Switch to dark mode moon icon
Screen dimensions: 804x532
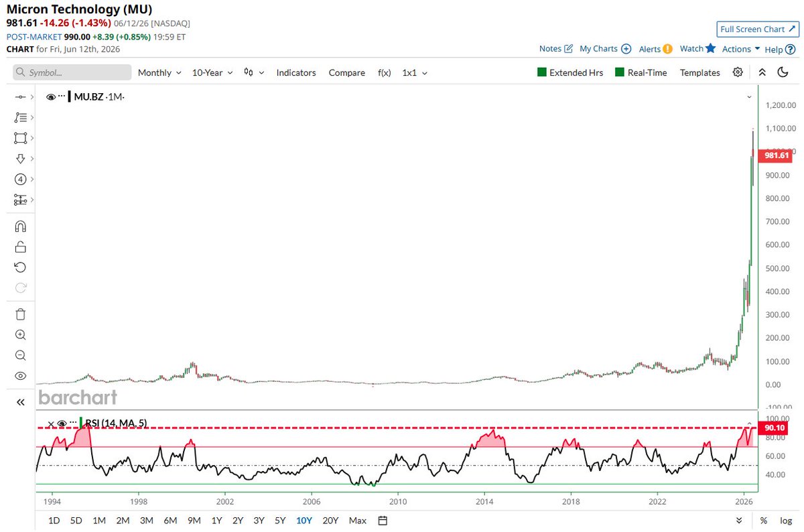[783, 72]
